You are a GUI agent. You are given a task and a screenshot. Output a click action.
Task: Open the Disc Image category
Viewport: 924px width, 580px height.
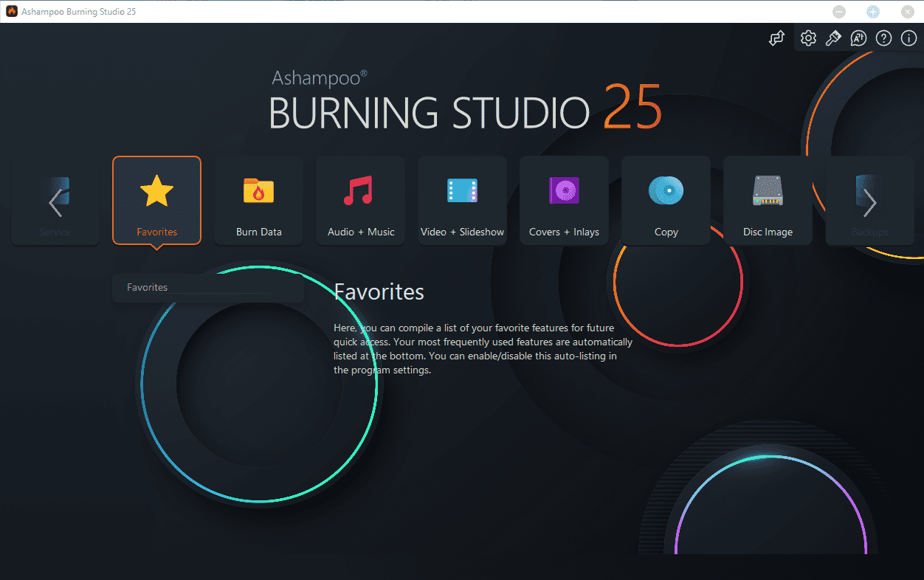point(768,200)
